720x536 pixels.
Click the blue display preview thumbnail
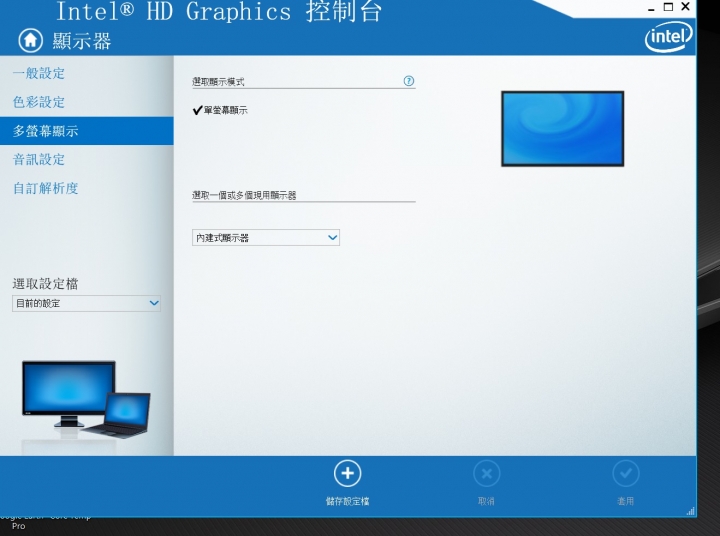[x=562, y=129]
